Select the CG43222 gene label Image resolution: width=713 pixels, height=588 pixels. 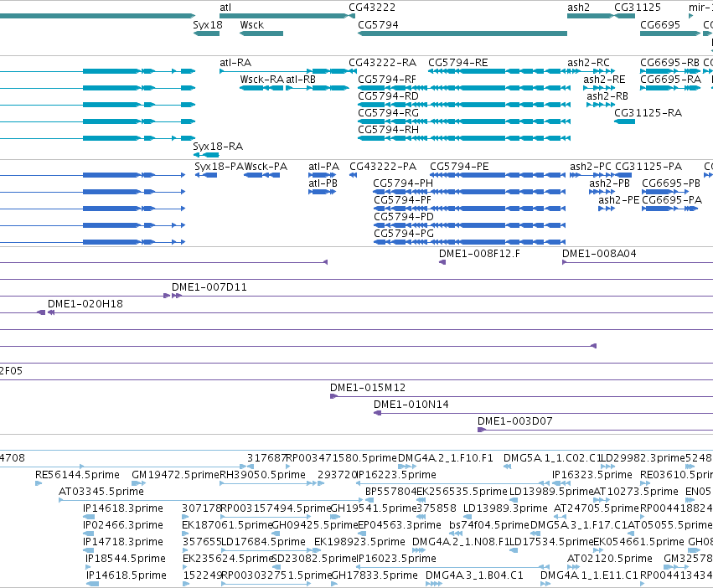(372, 8)
